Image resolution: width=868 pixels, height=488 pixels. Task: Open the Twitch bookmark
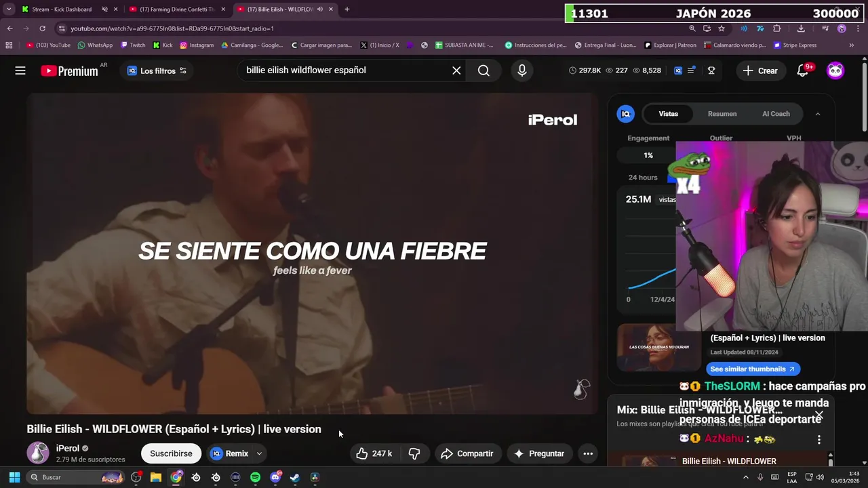coord(133,45)
